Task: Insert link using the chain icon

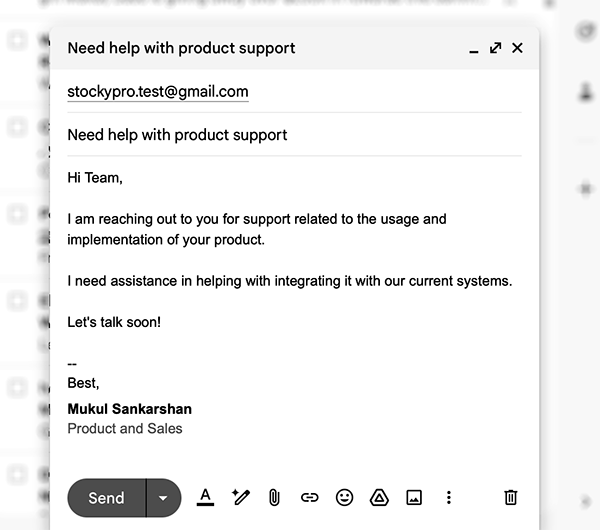Action: click(x=309, y=497)
